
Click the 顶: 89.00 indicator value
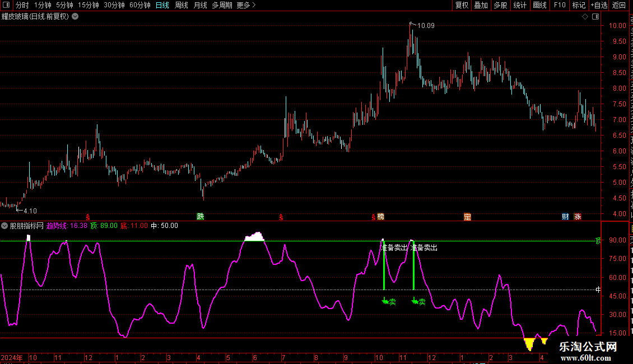click(104, 226)
